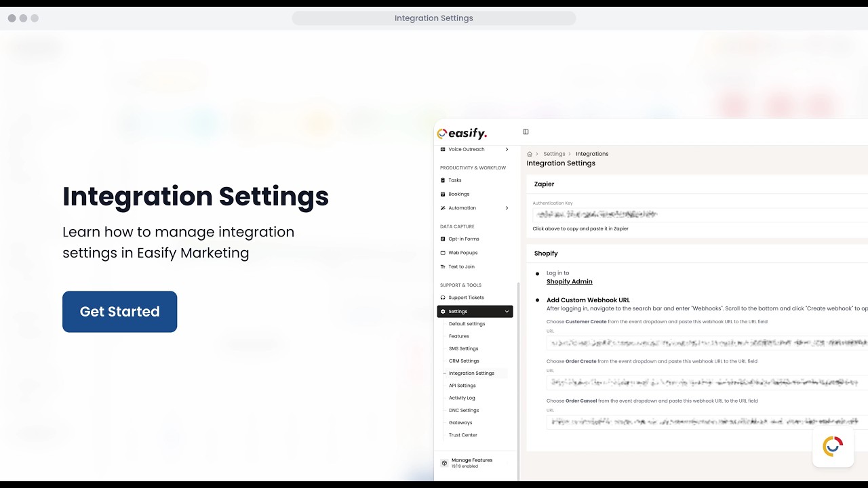Image resolution: width=868 pixels, height=488 pixels.
Task: Click the Automation wand icon
Action: click(x=443, y=208)
